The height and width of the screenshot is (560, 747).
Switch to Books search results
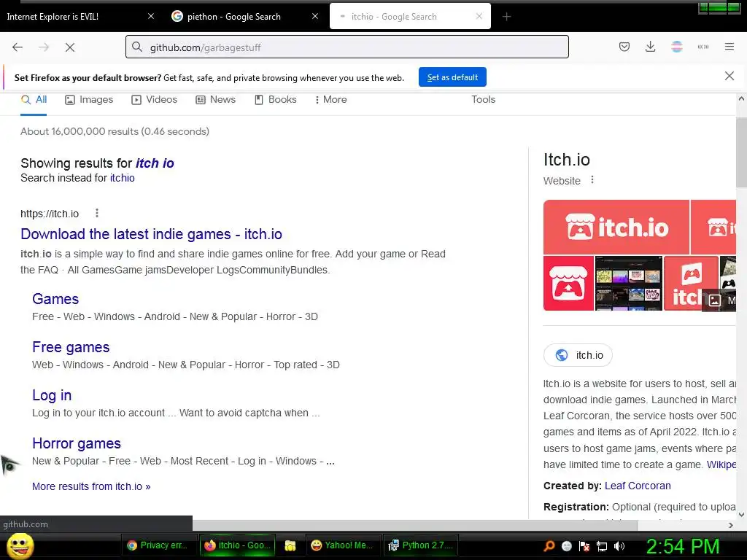click(275, 99)
